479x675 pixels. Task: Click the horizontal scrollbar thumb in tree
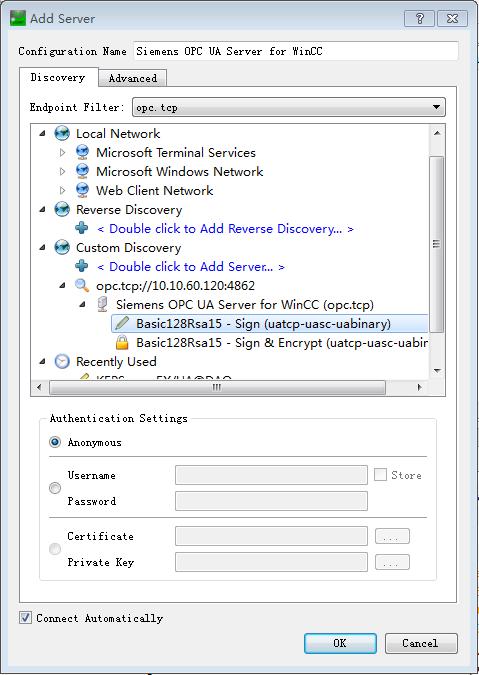(x=217, y=387)
